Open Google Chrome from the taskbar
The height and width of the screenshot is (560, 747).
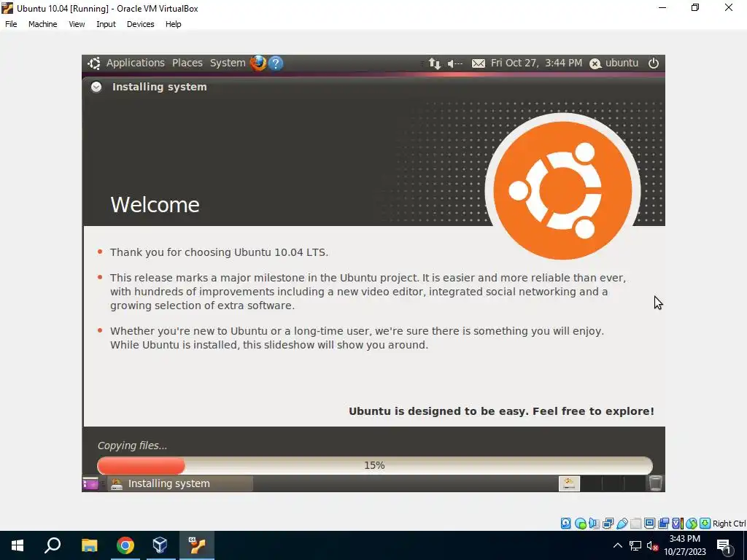tap(125, 545)
